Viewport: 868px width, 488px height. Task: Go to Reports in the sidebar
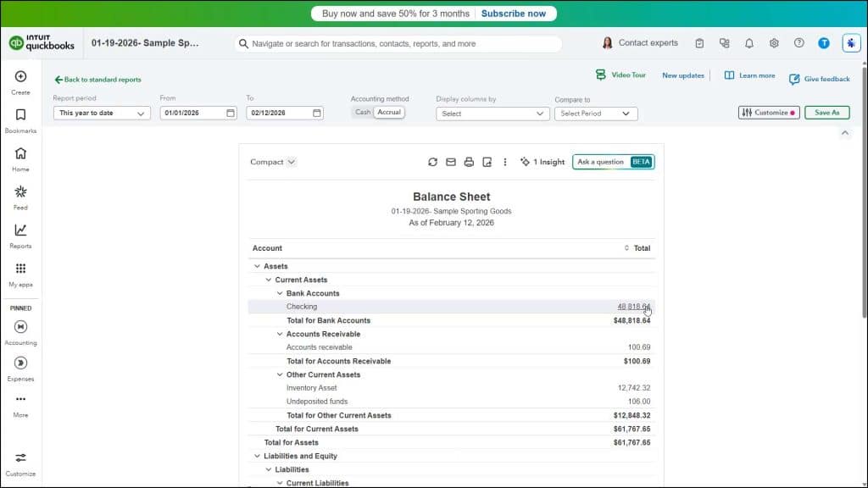[x=19, y=235]
